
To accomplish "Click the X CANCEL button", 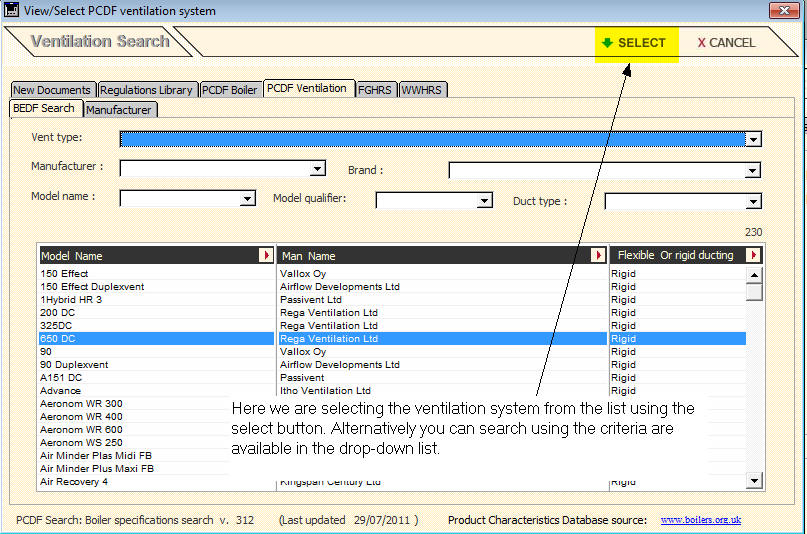I will coord(726,43).
